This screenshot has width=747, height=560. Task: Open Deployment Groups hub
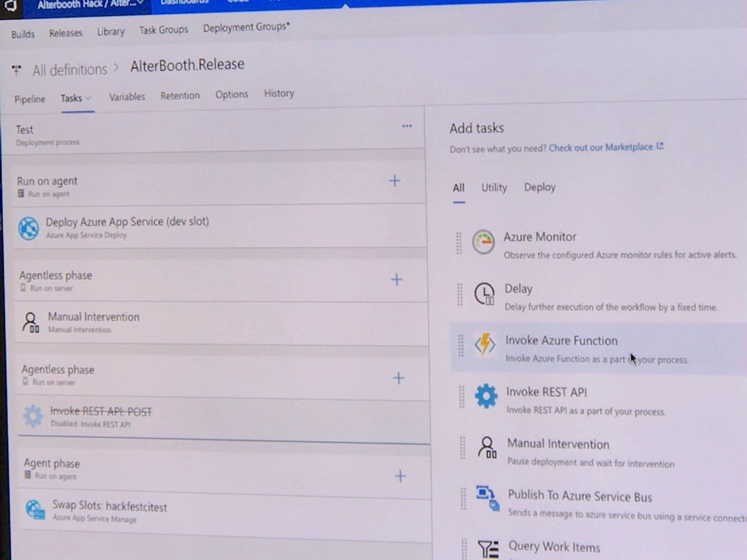[x=247, y=27]
